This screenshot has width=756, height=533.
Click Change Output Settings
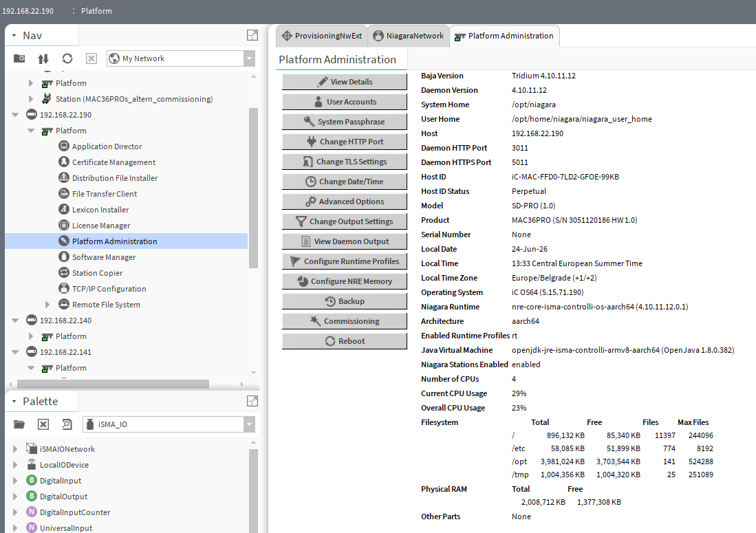[344, 221]
